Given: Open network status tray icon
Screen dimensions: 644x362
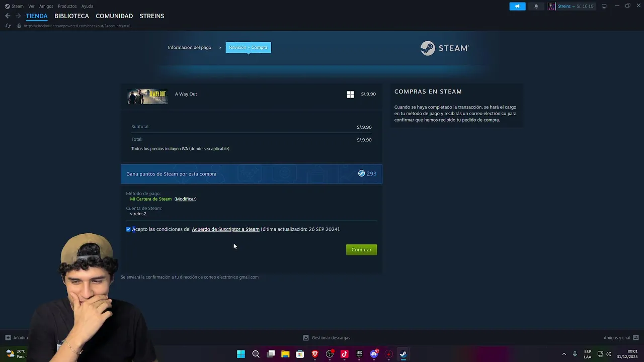Looking at the screenshot, I should coord(600,354).
